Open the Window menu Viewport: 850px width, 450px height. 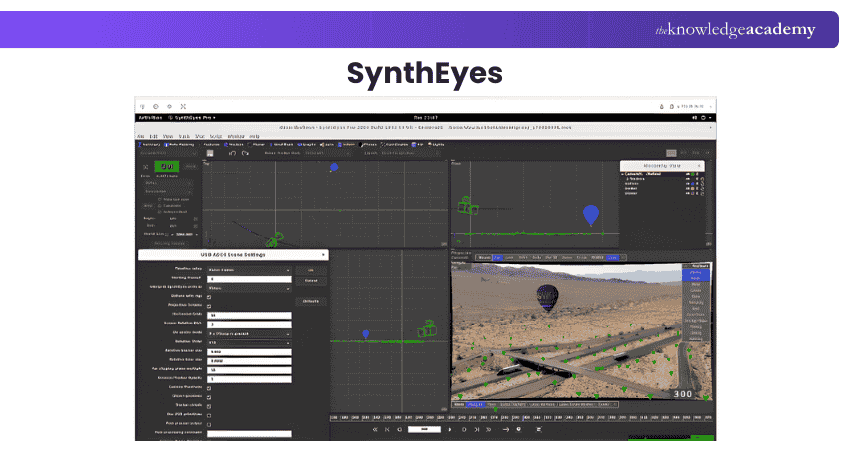point(236,136)
